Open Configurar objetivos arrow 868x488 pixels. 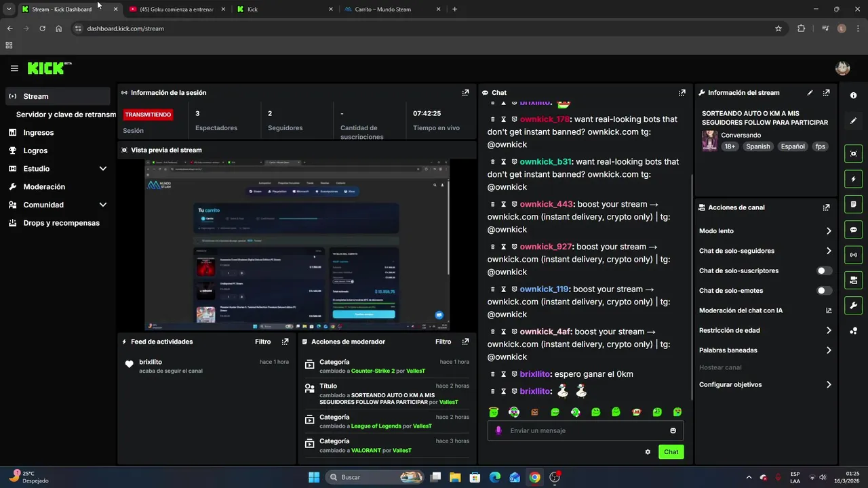(829, 384)
